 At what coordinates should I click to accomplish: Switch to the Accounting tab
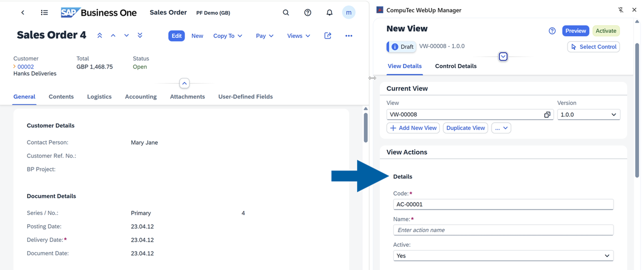click(140, 96)
